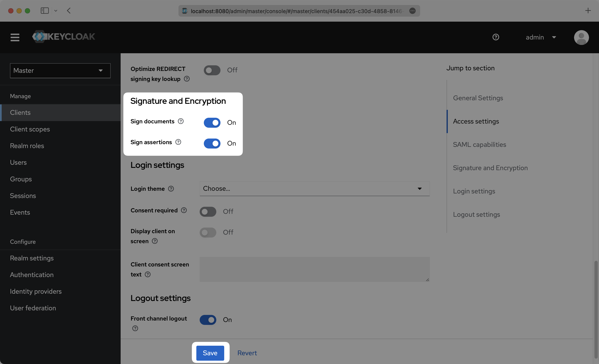Click the user avatar icon
Screen dimensions: 599x364
point(581,37)
